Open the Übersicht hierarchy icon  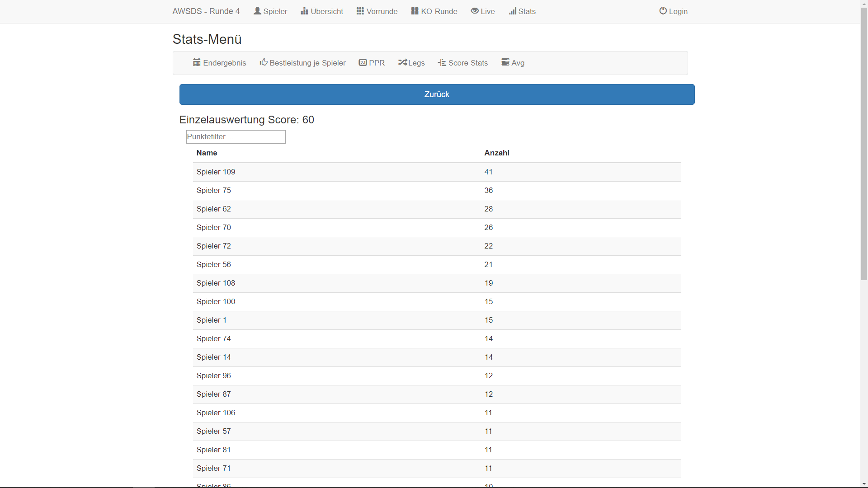[x=304, y=11]
